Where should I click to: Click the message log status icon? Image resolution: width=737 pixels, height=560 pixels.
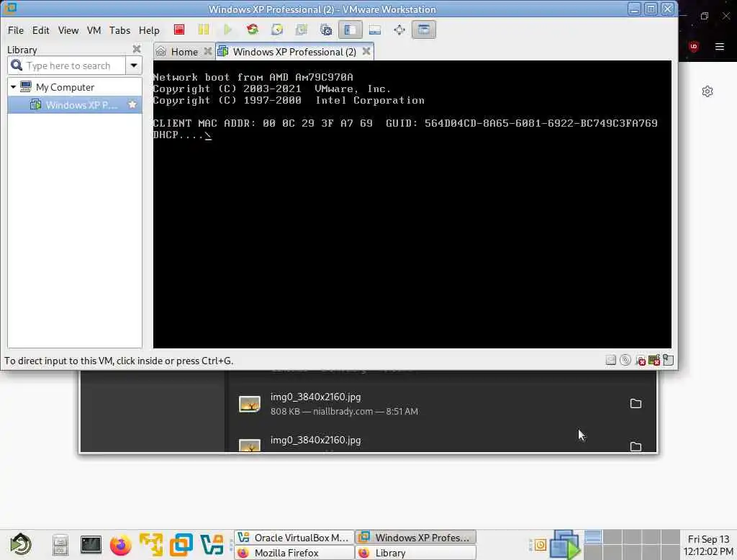[668, 360]
